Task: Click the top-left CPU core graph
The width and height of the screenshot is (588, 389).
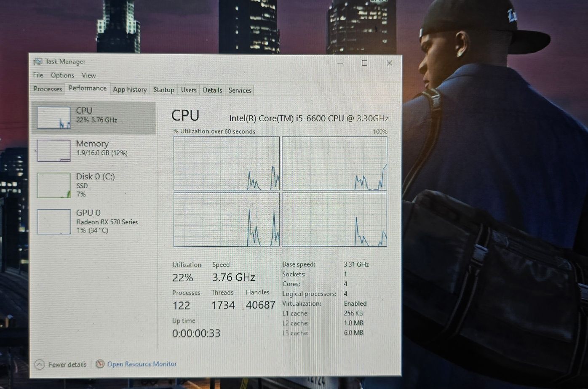Action: (227, 163)
